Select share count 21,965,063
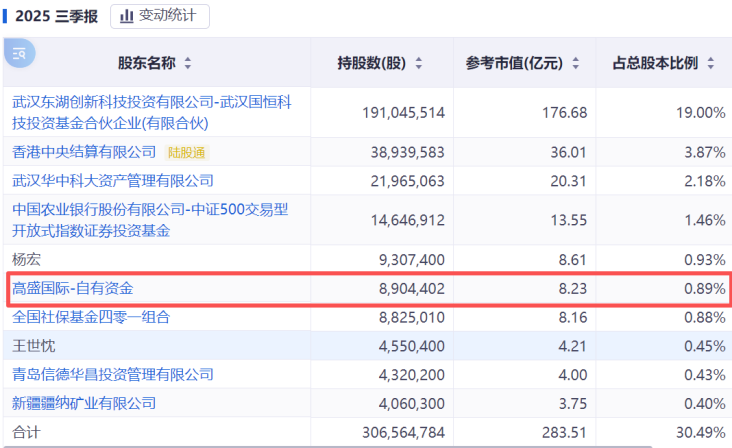 pyautogui.click(x=408, y=181)
